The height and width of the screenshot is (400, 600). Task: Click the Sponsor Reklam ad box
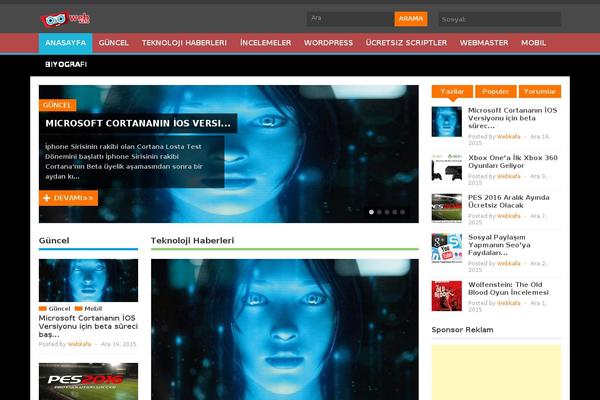pyautogui.click(x=496, y=372)
